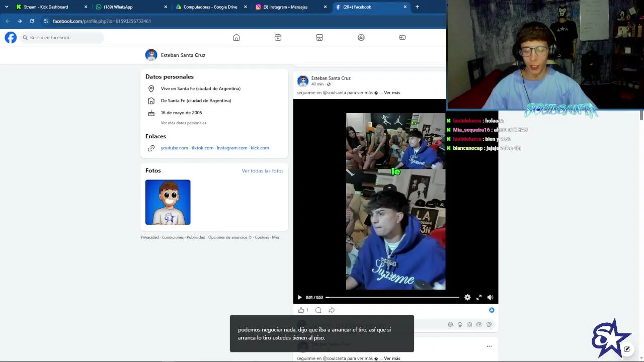Image resolution: width=644 pixels, height=362 pixels.
Task: Open the Groups icon in Facebook's top bar
Action: point(361,38)
